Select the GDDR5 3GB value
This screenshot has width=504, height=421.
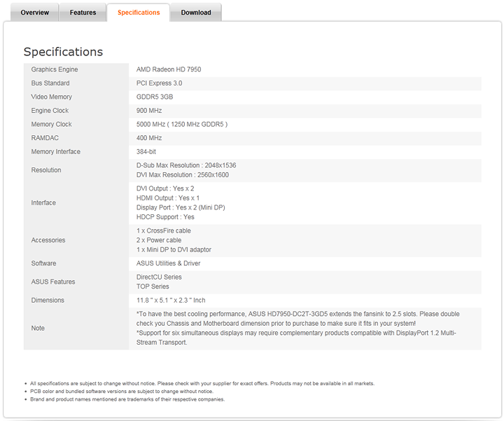[x=155, y=97]
